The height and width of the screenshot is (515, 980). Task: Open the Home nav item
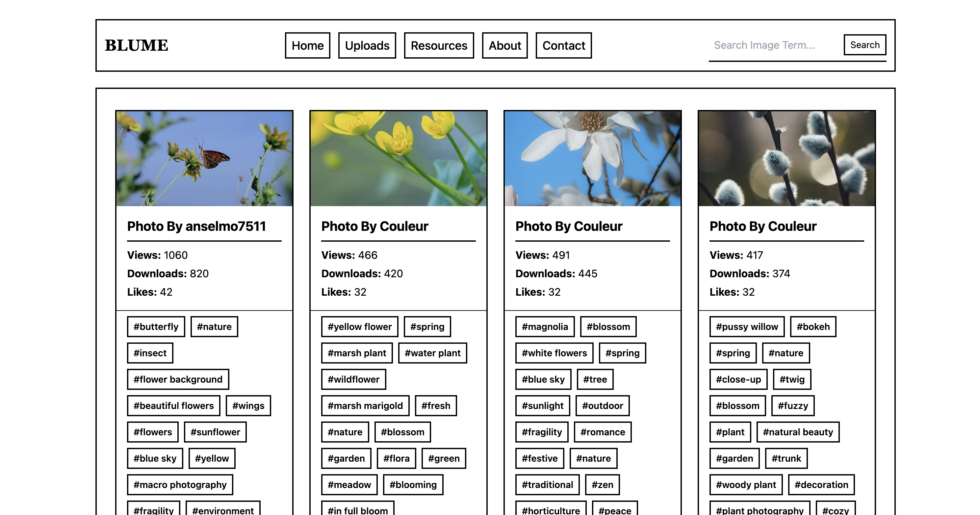307,45
